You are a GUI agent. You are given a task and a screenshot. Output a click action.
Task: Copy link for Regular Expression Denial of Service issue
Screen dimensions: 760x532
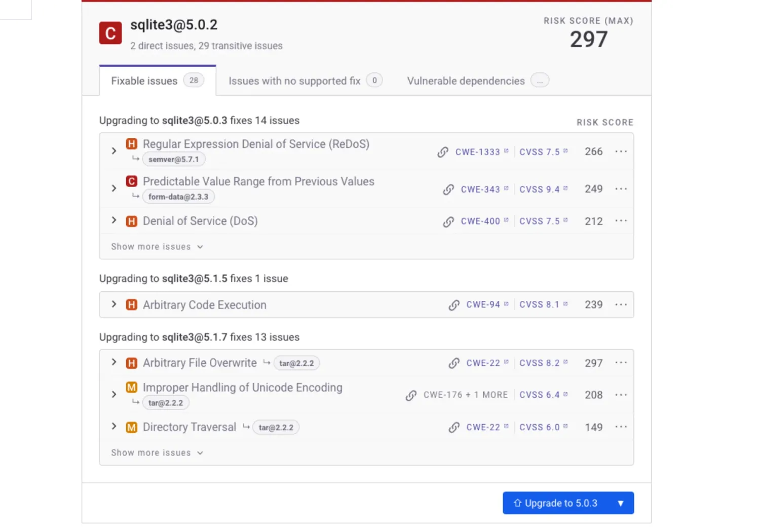click(x=443, y=152)
